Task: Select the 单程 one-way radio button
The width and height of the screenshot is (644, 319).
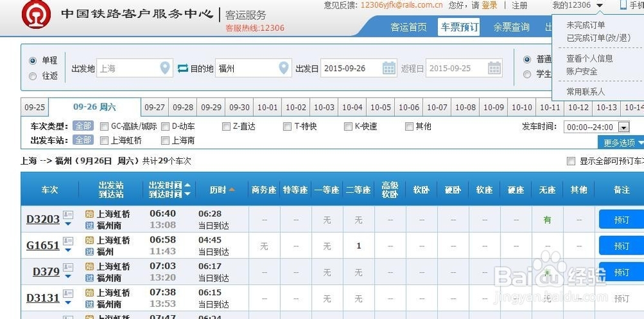Action: tap(33, 61)
